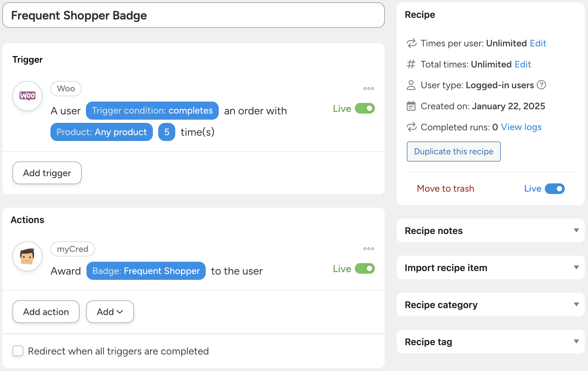Click the Duplicate this recipe button
This screenshot has height=371, width=588.
tap(454, 151)
